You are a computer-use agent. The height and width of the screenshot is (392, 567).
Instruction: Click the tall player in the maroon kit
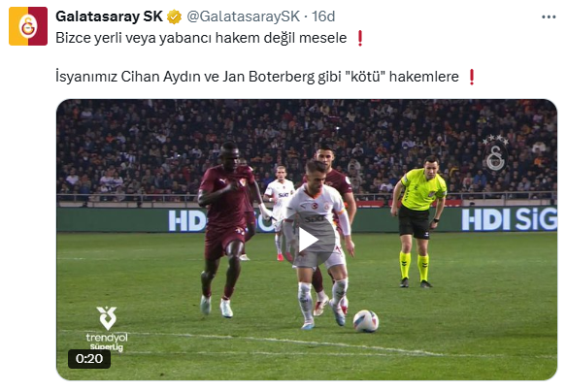click(x=228, y=228)
